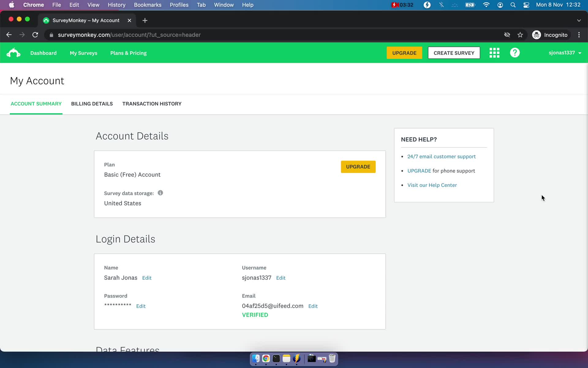Image resolution: width=588 pixels, height=368 pixels.
Task: Open Notes app from the dock
Action: (x=286, y=358)
